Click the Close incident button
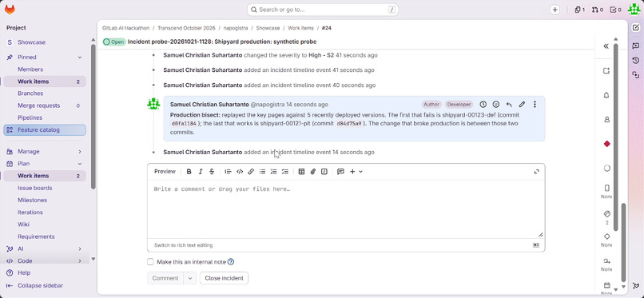 click(x=224, y=278)
